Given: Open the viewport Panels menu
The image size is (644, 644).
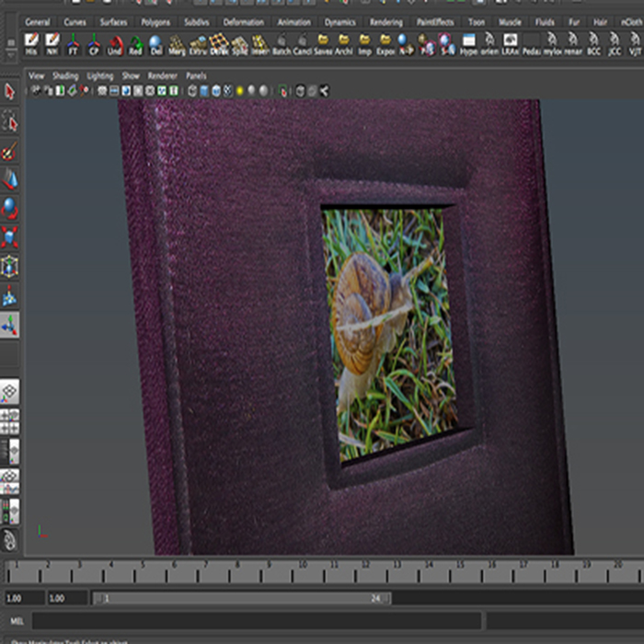Looking at the screenshot, I should [196, 75].
